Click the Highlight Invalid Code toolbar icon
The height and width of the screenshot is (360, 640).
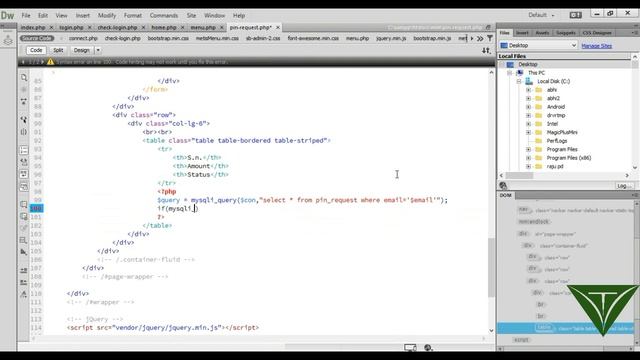[24, 162]
